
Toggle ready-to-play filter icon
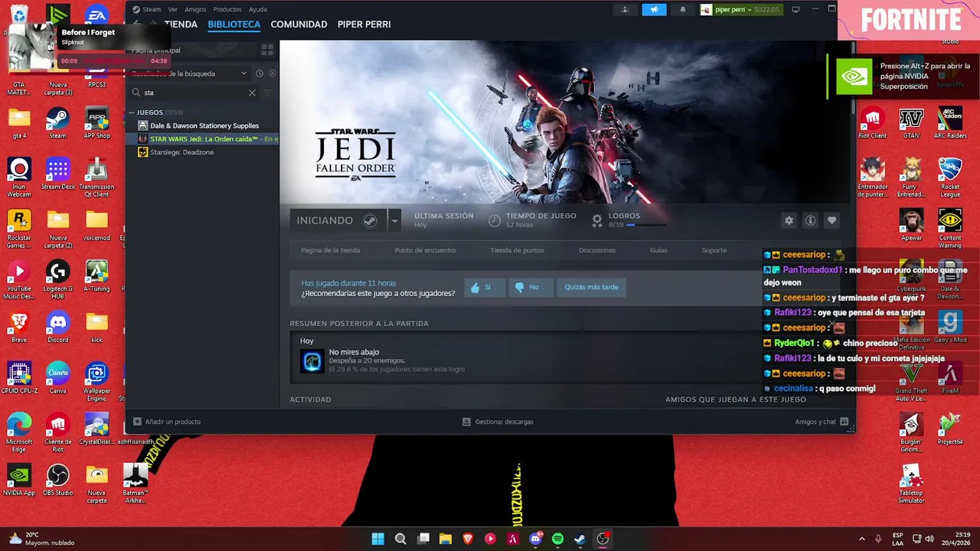pos(272,73)
